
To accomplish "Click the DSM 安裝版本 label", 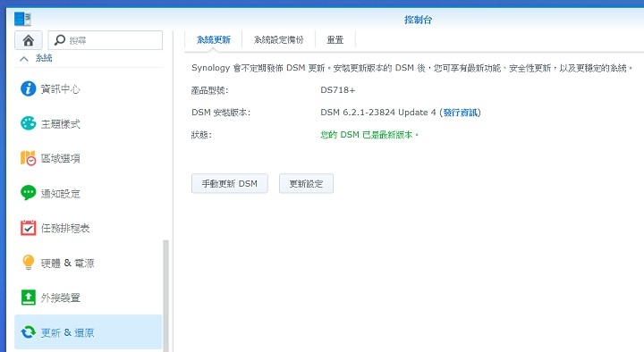I will click(x=221, y=113).
